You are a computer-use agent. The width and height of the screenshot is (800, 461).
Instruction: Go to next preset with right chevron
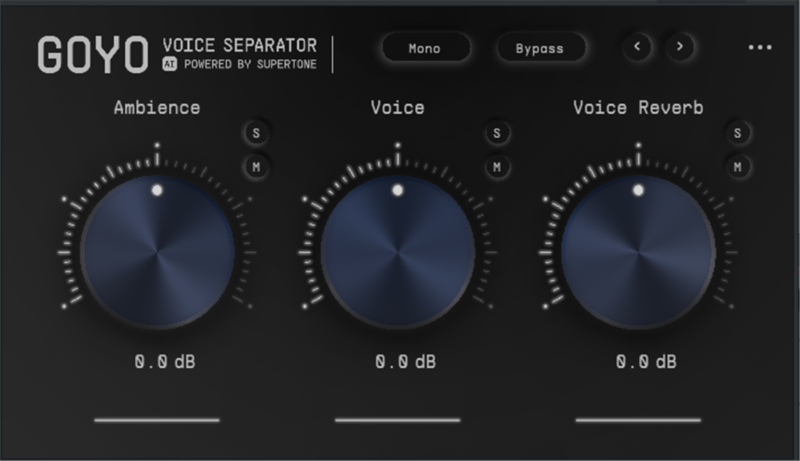(680, 47)
